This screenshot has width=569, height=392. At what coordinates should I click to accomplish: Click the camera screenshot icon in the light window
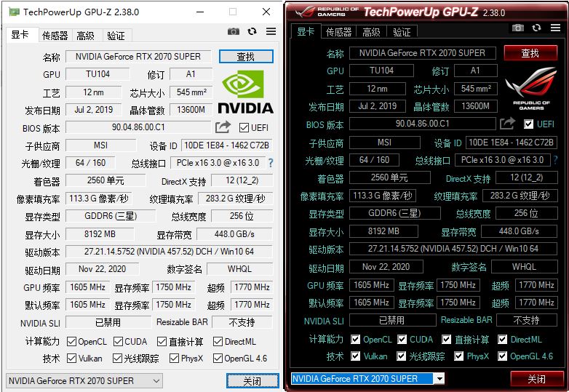233,32
